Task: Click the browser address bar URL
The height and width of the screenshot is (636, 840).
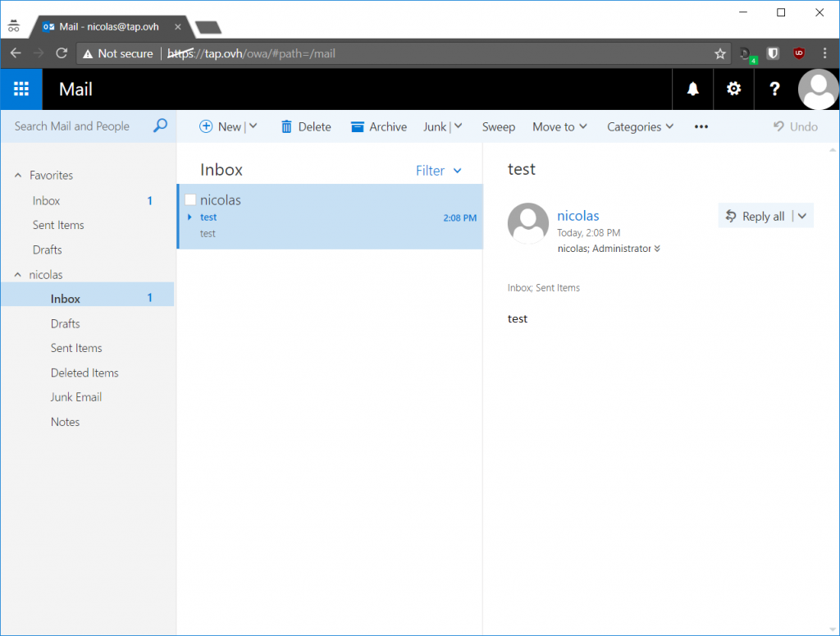Action: click(x=251, y=53)
